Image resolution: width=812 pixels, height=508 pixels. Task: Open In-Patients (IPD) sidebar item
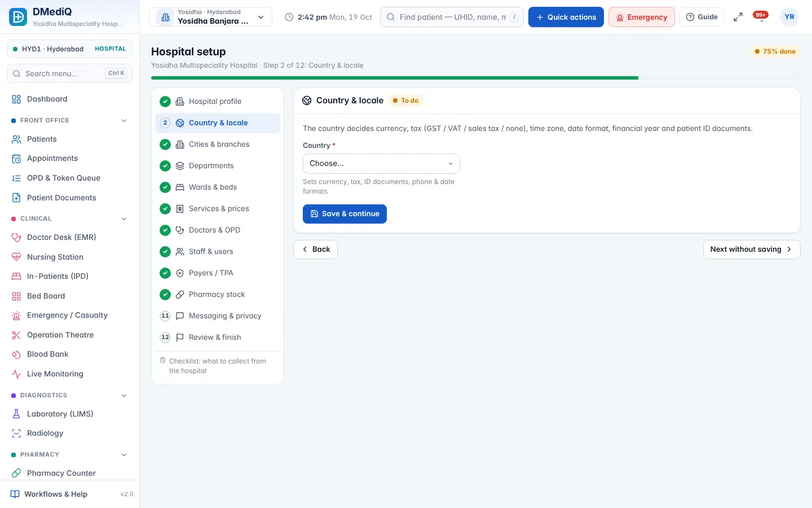pyautogui.click(x=69, y=276)
